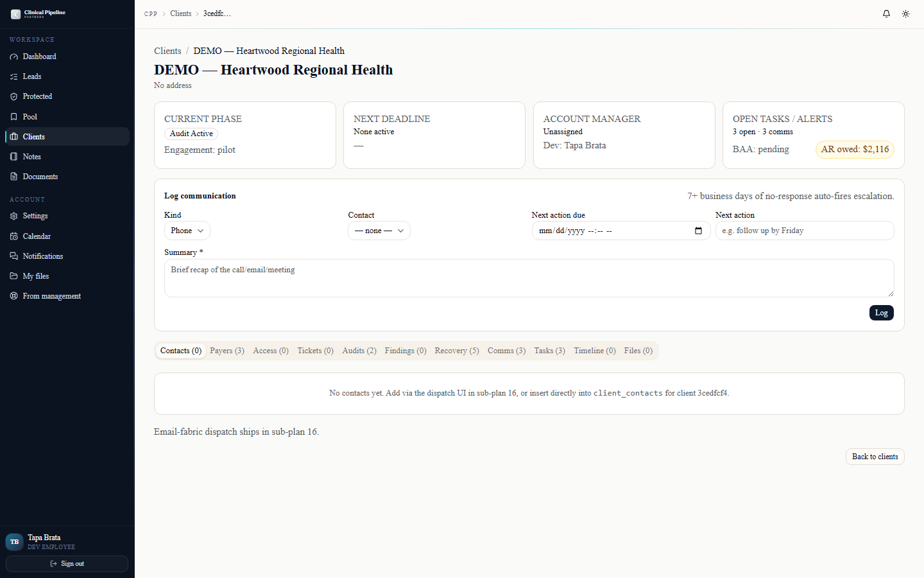Open From management in the sidebar
924x578 pixels.
point(67,296)
